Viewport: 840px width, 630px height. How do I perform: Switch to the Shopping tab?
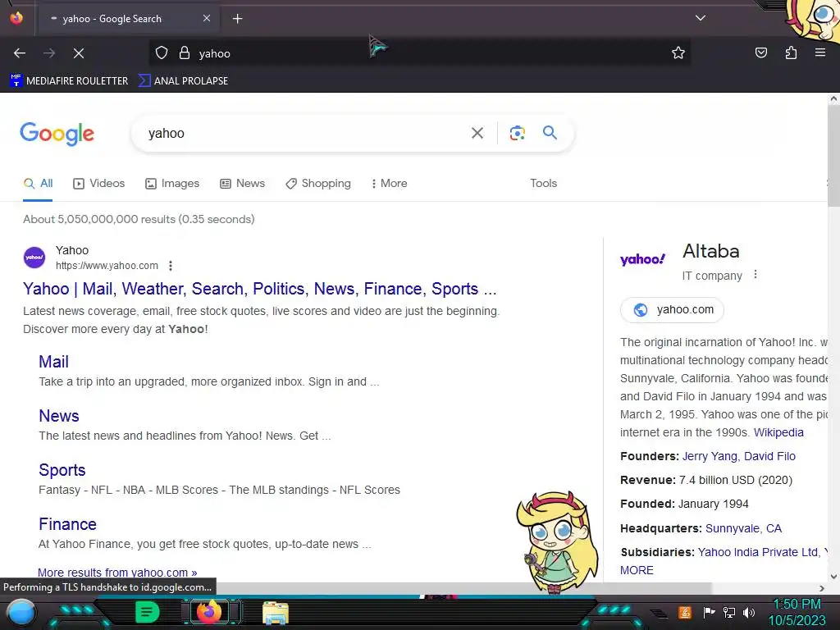point(318,184)
